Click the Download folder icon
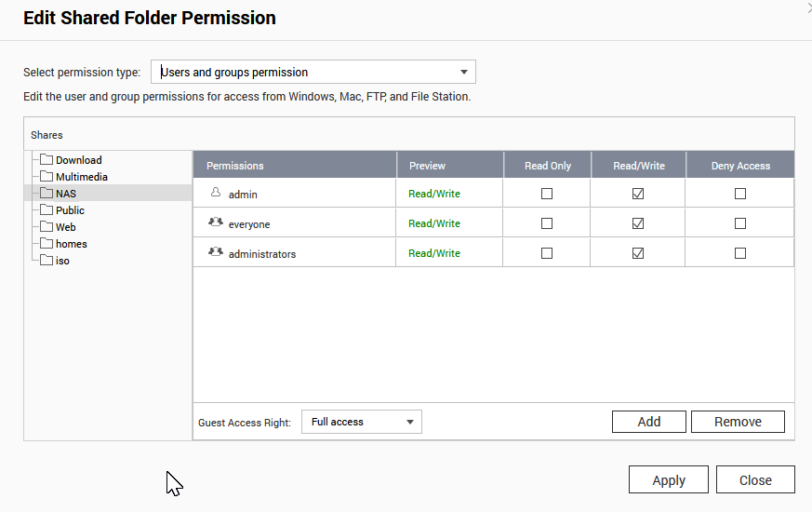This screenshot has width=812, height=512. [x=47, y=160]
